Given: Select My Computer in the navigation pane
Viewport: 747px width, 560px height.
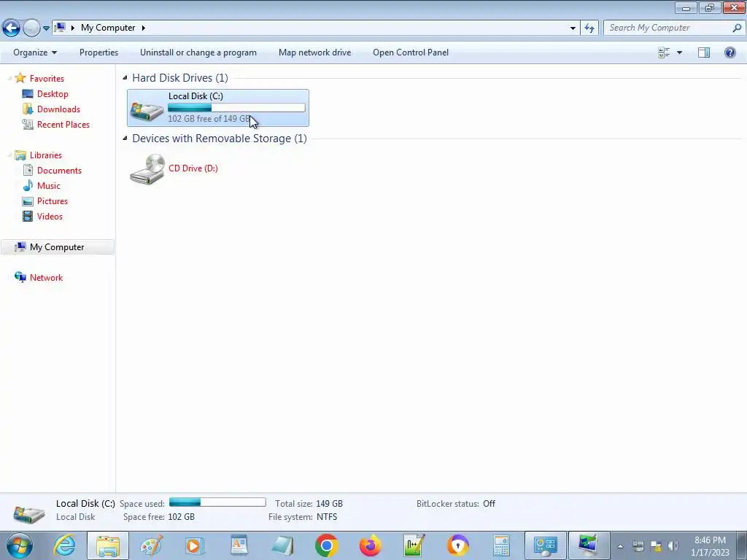Looking at the screenshot, I should point(57,247).
